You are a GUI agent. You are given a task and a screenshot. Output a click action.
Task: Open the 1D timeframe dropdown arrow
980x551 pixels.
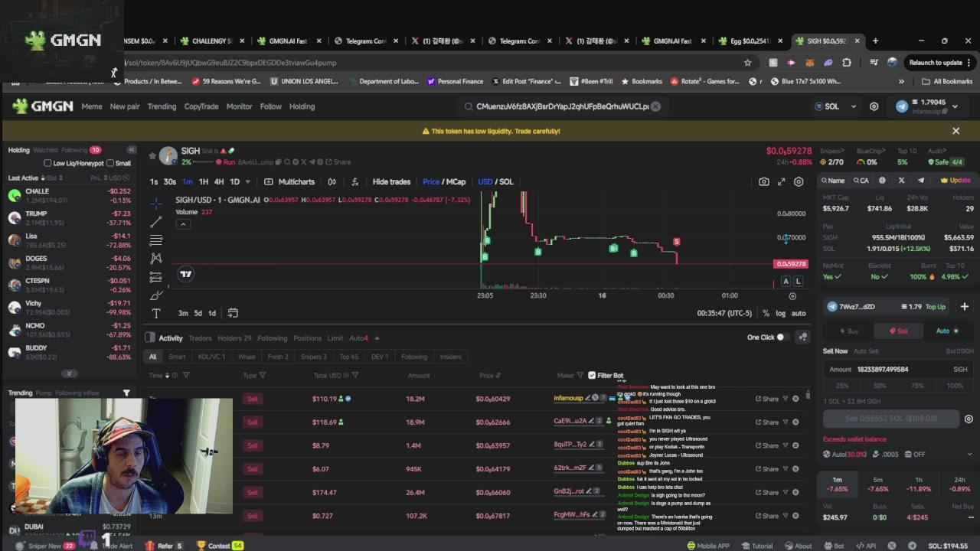pos(247,182)
